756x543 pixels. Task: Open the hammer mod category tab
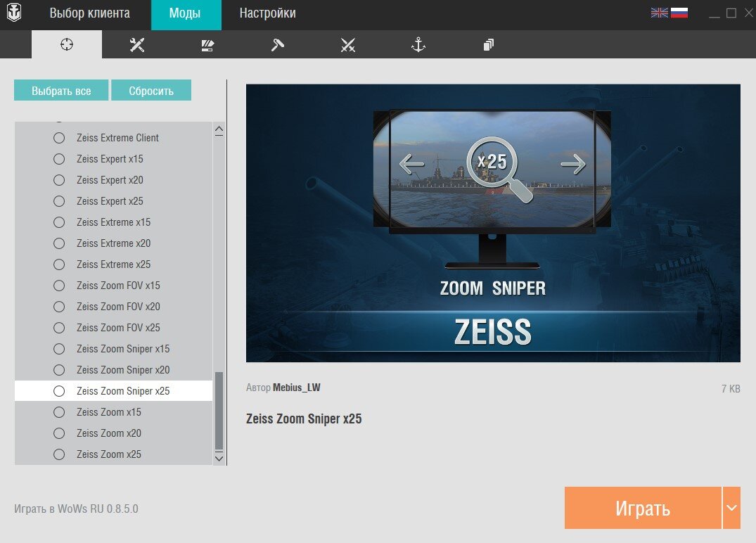(278, 45)
